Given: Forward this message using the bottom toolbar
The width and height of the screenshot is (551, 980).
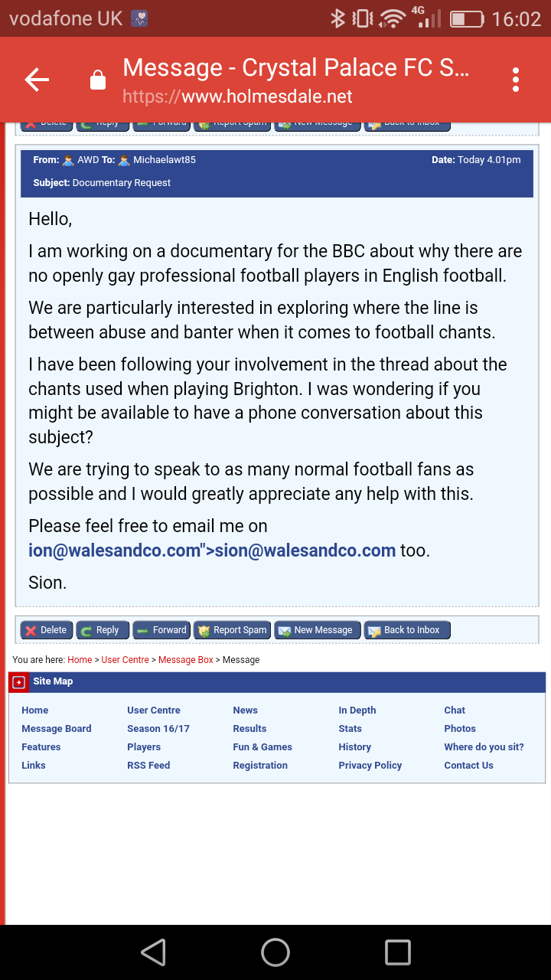Looking at the screenshot, I should (161, 630).
